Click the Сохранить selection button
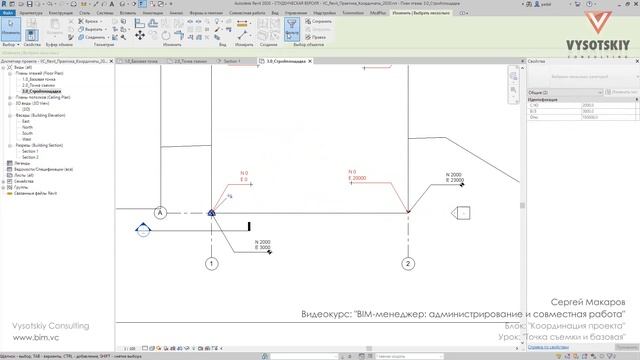Image resolution: width=640 pixels, height=360 pixels. point(318,21)
